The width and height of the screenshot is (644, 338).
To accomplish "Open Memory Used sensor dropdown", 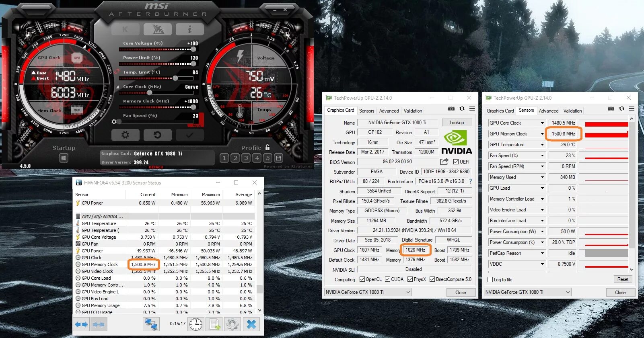I will [x=542, y=177].
